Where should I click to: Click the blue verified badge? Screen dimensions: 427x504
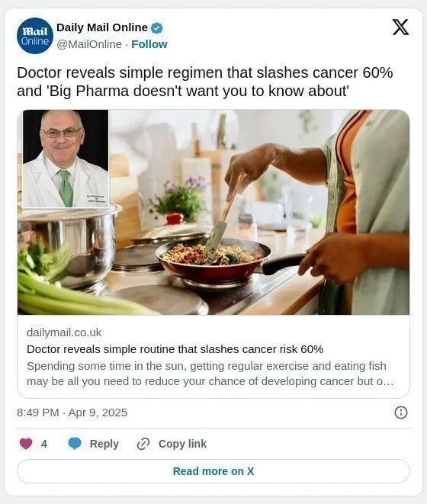coord(156,28)
